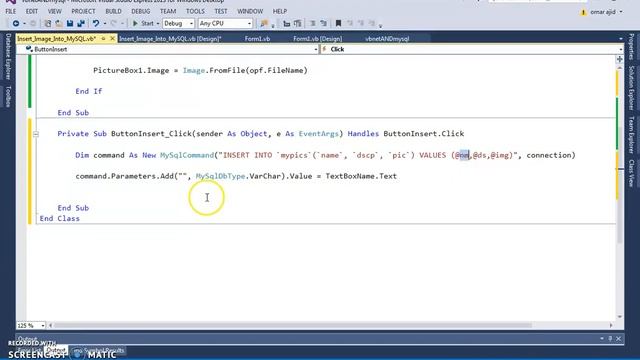
Task: Open the Properties side tab
Action: click(631, 47)
